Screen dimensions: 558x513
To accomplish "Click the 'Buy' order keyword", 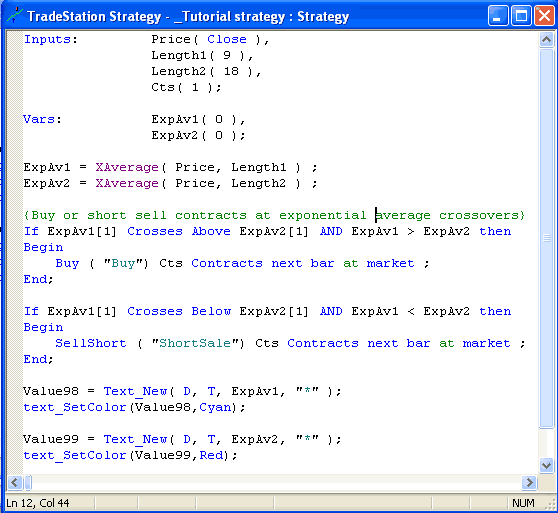I will [x=67, y=263].
